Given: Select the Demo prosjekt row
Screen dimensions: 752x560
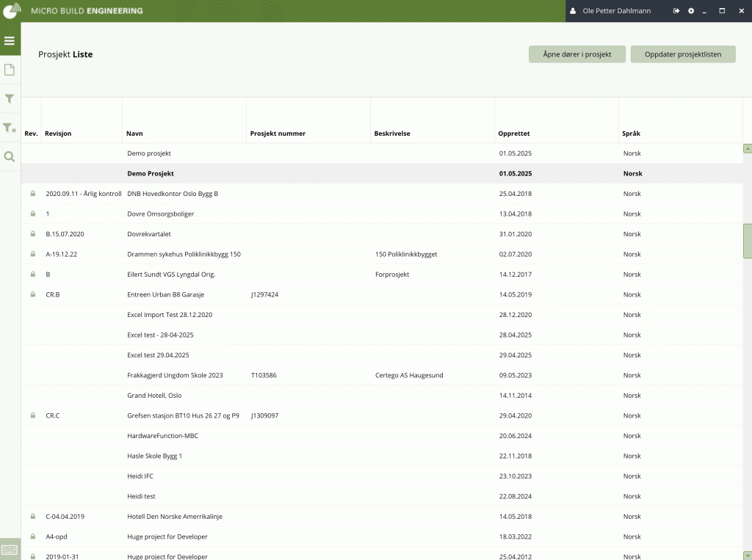Looking at the screenshot, I should (382, 153).
